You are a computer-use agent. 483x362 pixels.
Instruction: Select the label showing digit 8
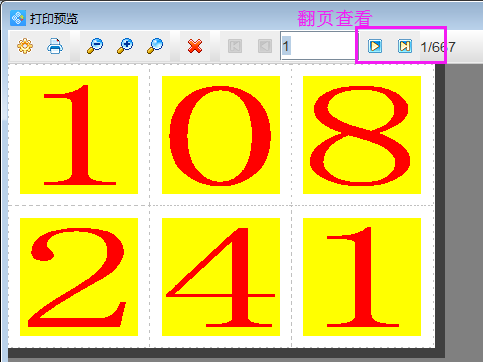click(x=362, y=135)
